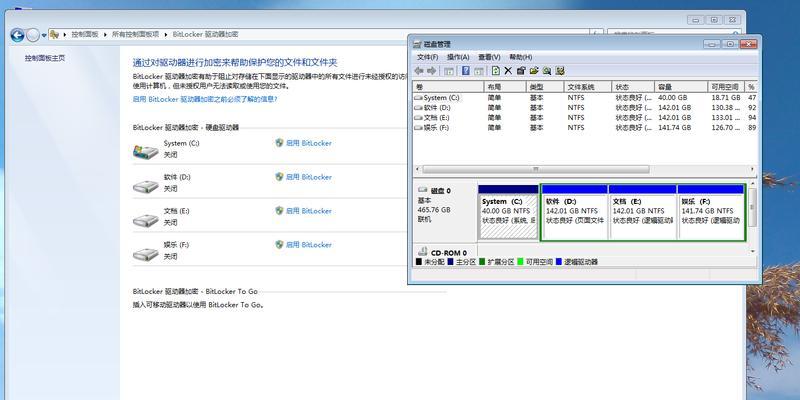Click 所有控制面板项 breadcrumb in address bar
The image size is (800, 400).
135,35
